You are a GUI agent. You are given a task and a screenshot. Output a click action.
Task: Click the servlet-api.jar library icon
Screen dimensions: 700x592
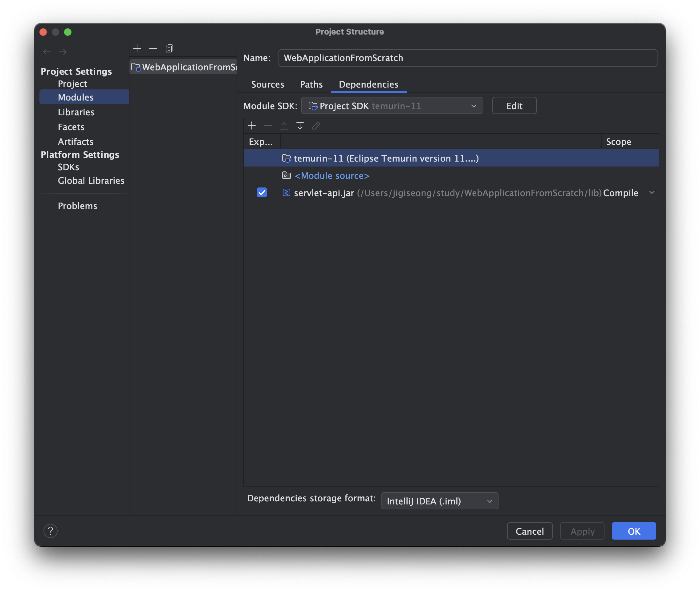pos(286,192)
